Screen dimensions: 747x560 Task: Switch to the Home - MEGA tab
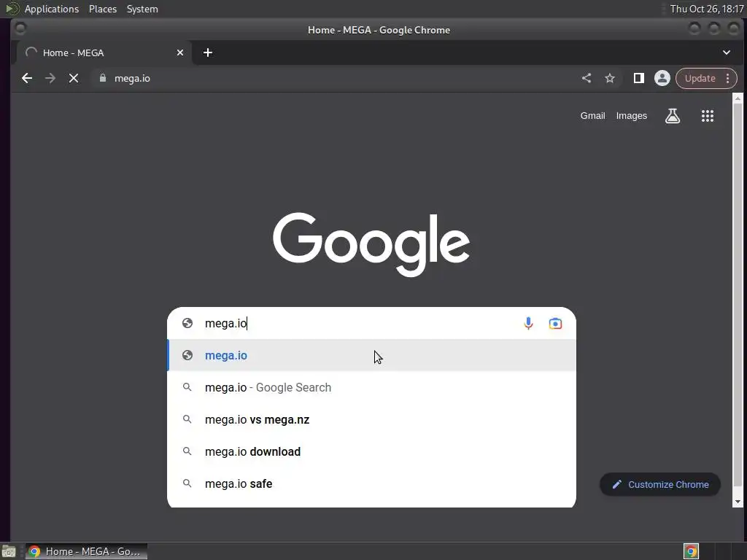[104, 52]
